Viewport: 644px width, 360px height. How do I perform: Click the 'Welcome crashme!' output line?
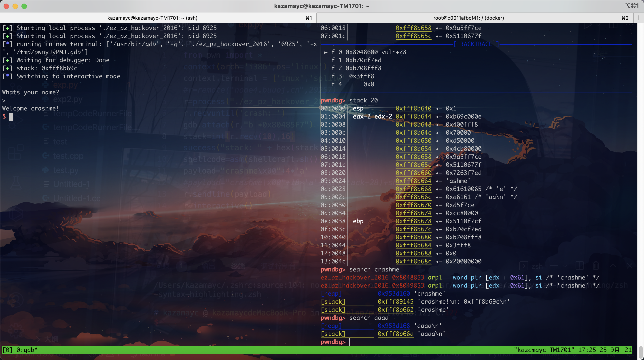click(31, 108)
